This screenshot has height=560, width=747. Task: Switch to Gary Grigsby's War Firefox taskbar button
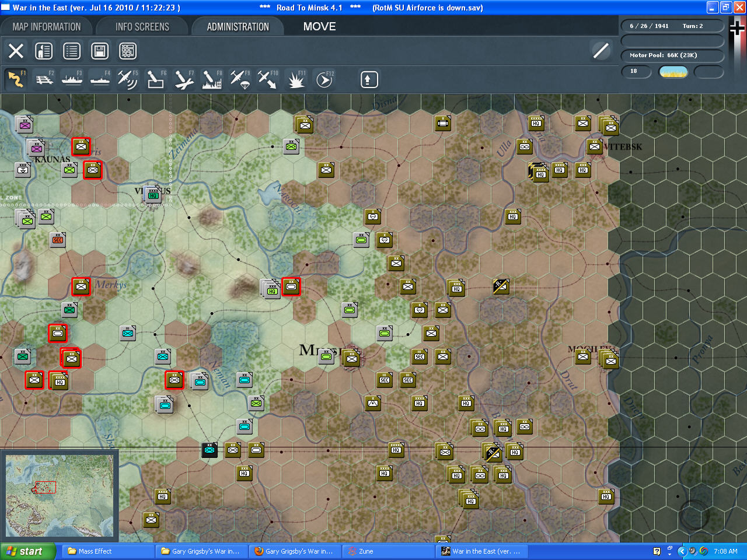coord(295,551)
